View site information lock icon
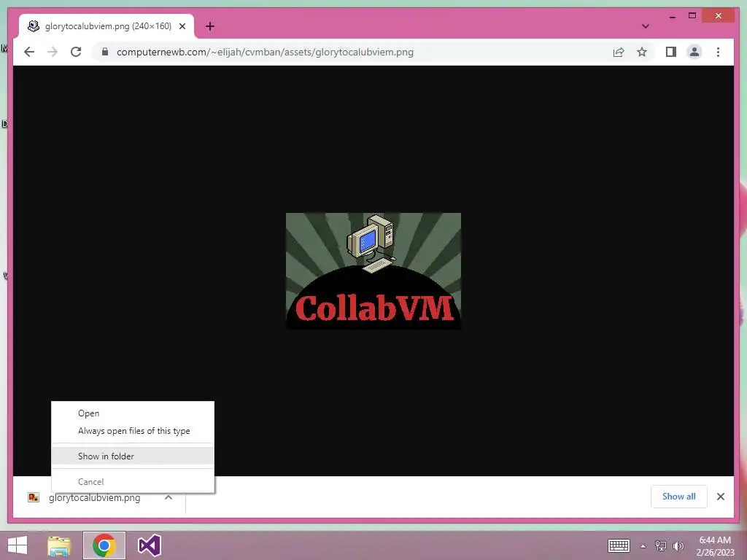 pos(105,52)
